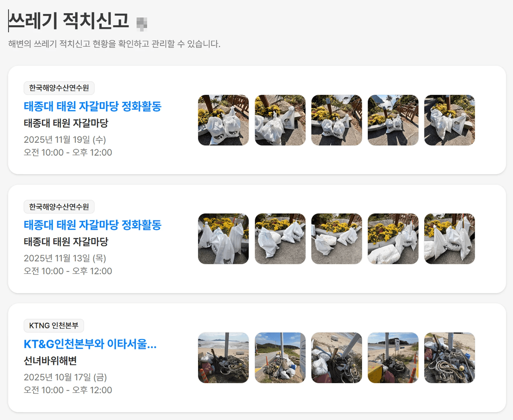Screen dimensions: 513x420
Task: Open the 태종대 태원 자갈마당 정화활동 link dated 11월 13일
Action: coord(93,225)
